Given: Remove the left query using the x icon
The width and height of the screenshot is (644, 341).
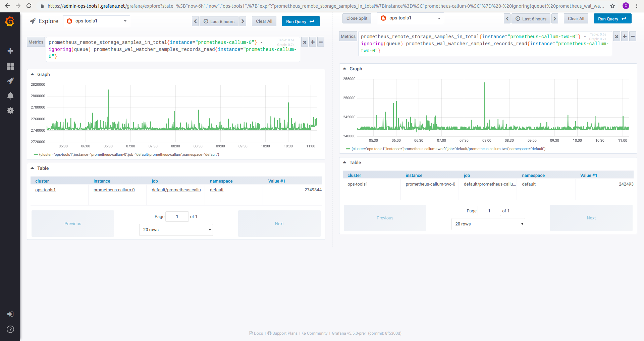Looking at the screenshot, I should (304, 42).
